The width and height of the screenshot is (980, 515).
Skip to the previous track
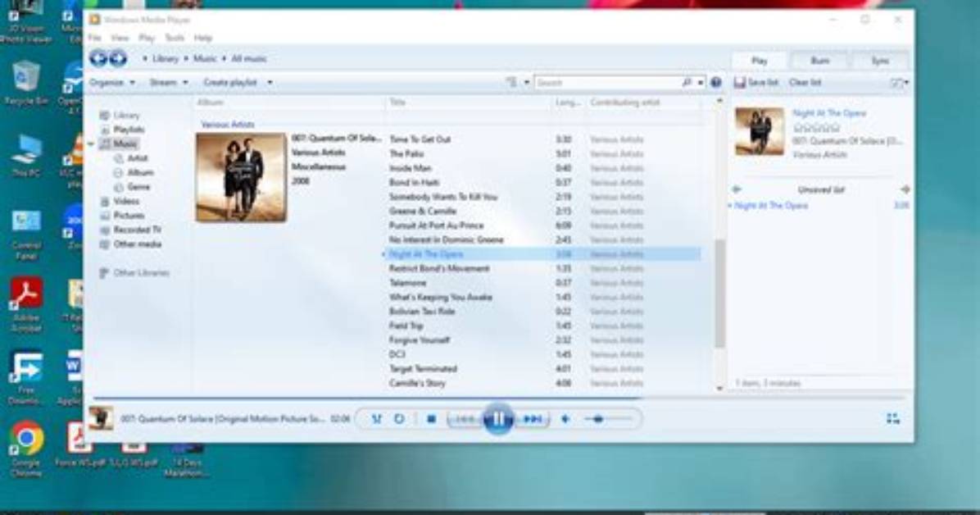click(465, 418)
